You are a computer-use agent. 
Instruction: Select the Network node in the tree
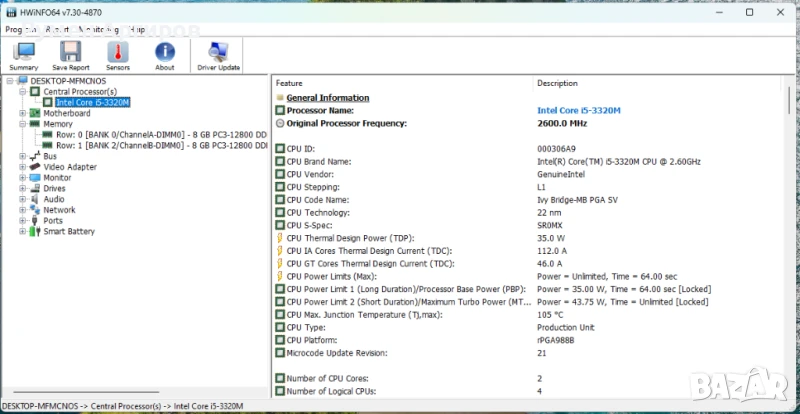59,210
